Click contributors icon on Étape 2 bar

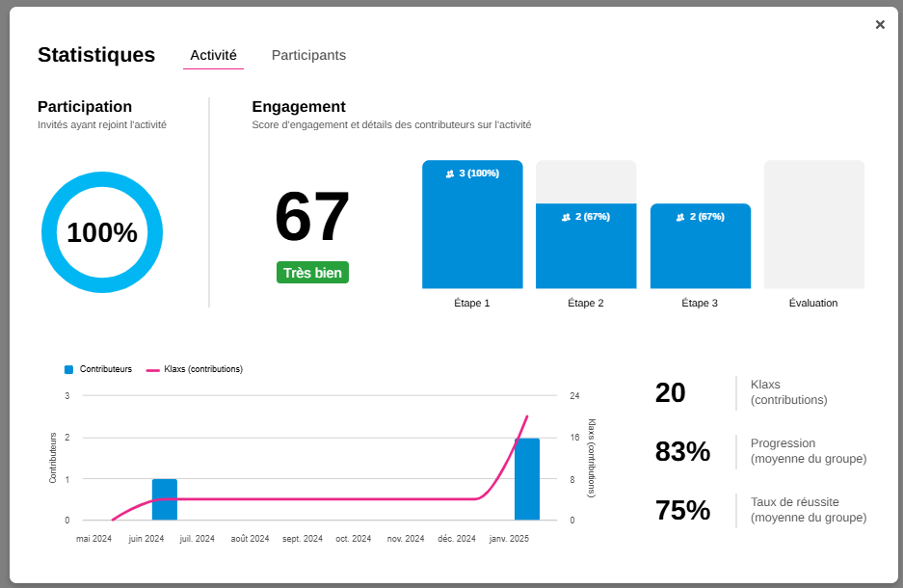tap(566, 217)
